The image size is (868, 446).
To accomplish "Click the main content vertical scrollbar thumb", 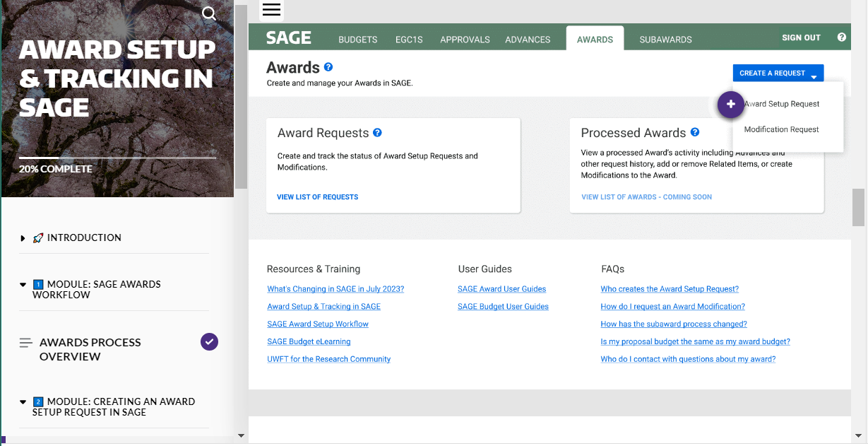I will click(858, 207).
